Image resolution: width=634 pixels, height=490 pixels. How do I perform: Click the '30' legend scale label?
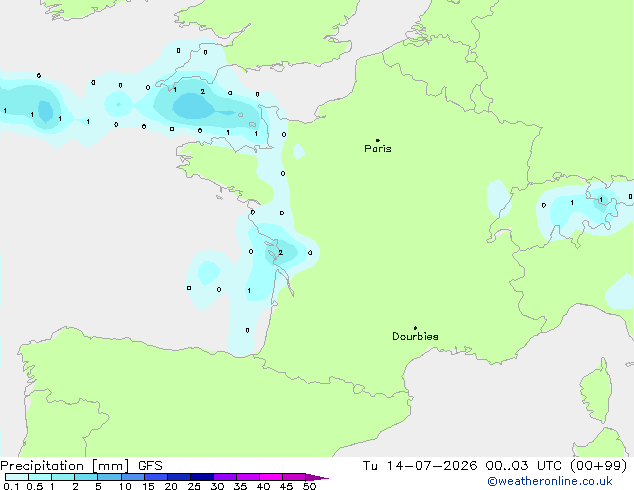coord(217,486)
